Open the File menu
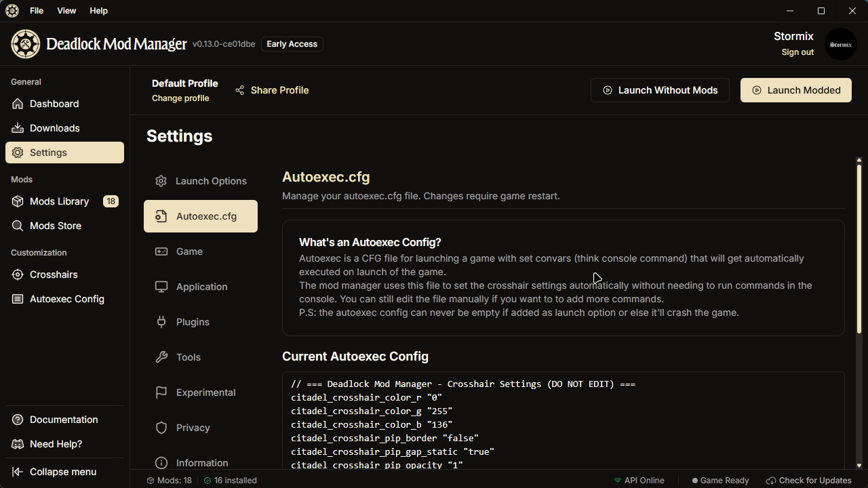The height and width of the screenshot is (488, 868). coord(37,11)
